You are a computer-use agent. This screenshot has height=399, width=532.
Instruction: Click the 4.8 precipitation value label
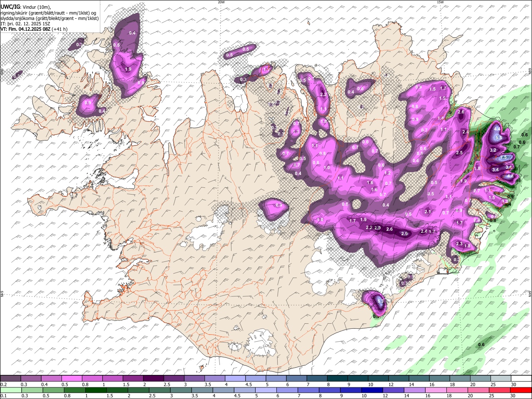point(510,176)
